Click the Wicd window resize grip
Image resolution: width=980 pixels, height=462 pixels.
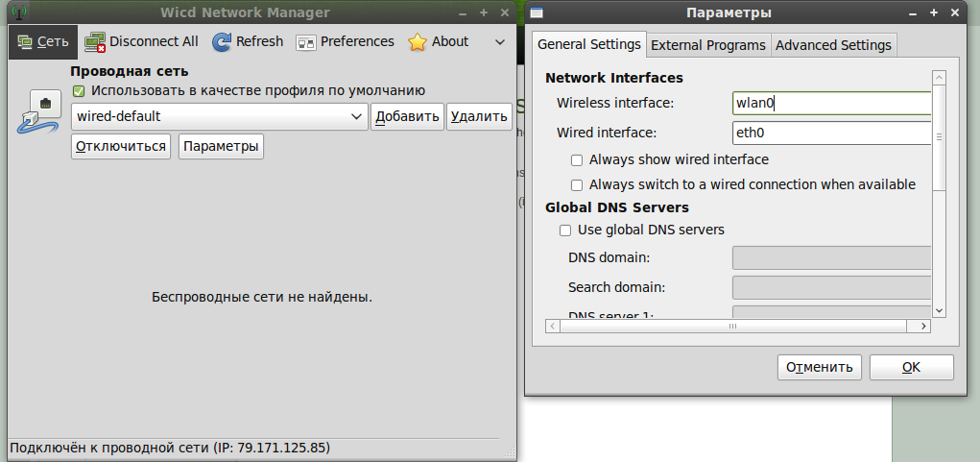tap(510, 450)
